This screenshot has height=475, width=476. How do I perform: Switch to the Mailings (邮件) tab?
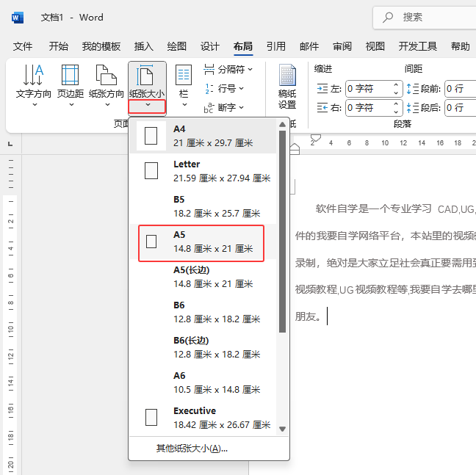(309, 46)
